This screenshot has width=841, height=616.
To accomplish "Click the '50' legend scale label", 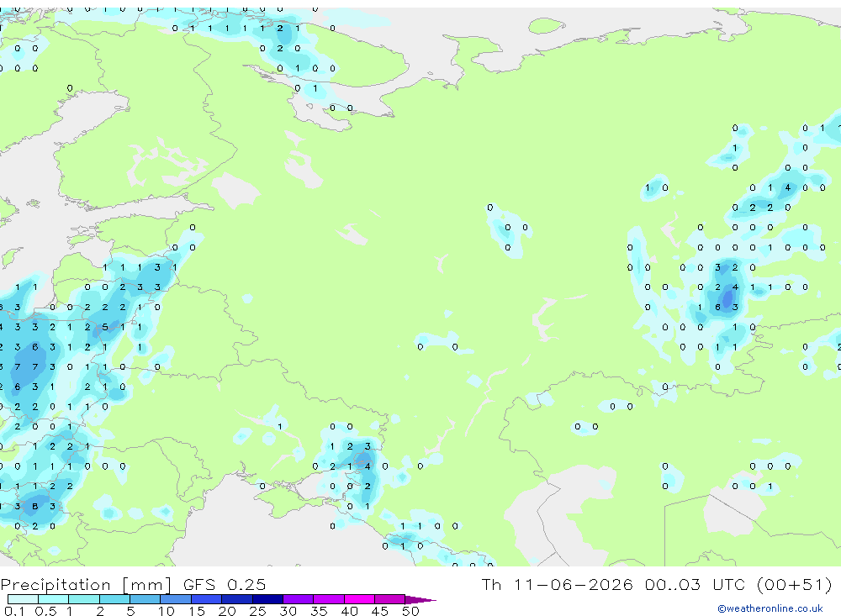I will coord(410,611).
